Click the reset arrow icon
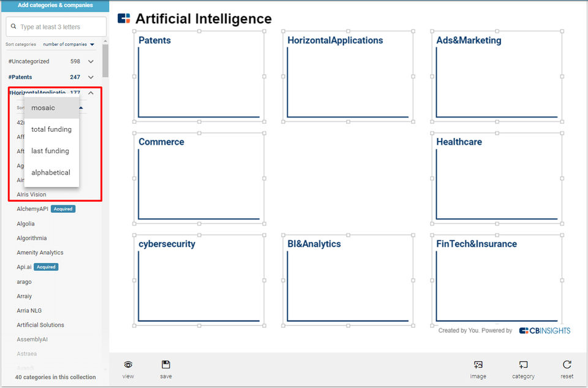 (567, 364)
